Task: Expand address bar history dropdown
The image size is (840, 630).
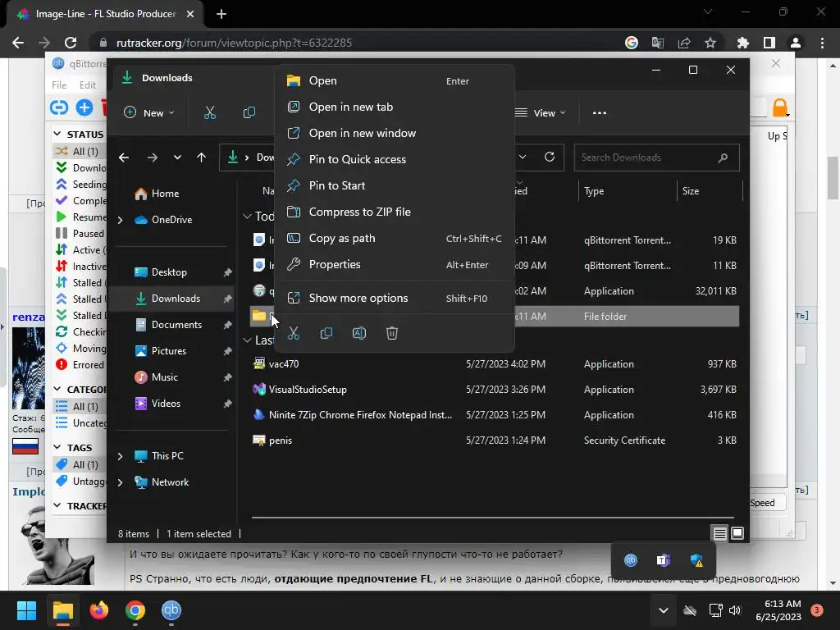Action: click(x=523, y=157)
